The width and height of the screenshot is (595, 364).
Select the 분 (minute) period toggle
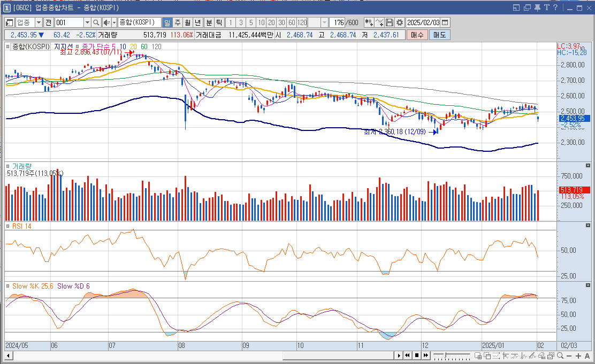(209, 23)
